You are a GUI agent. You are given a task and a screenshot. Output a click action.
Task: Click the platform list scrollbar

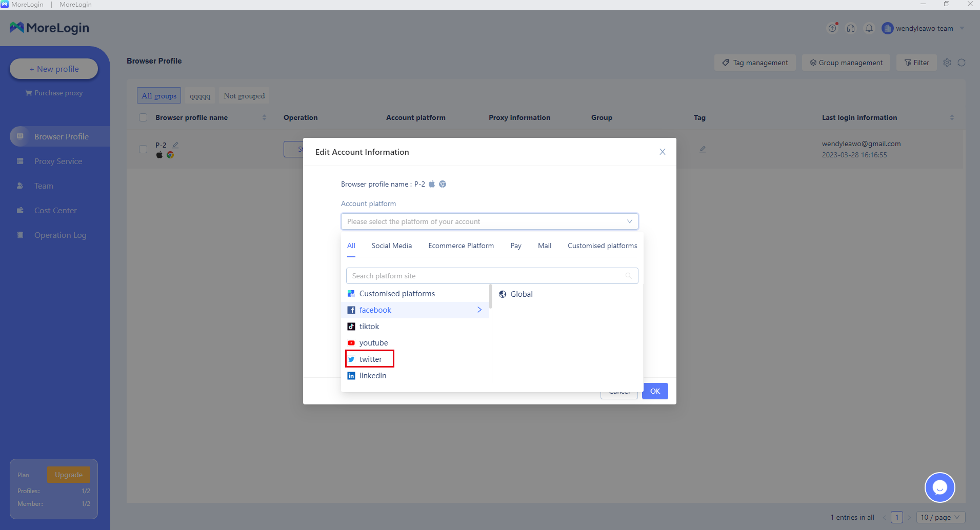coord(491,296)
